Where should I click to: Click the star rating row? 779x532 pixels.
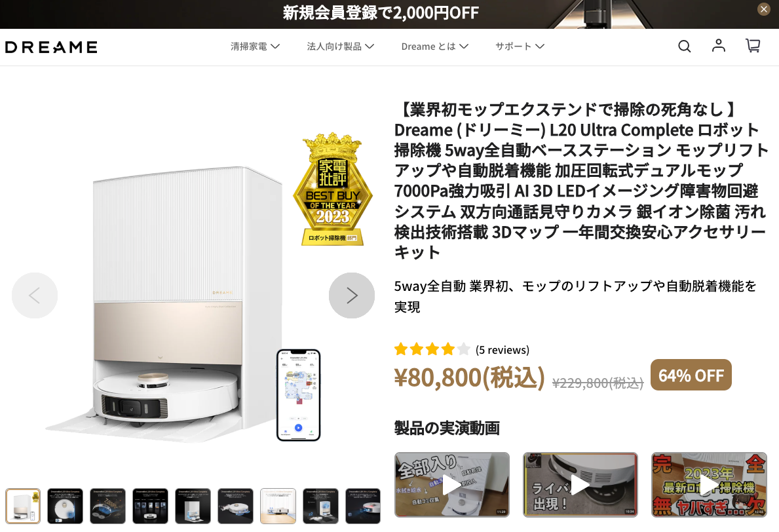tap(432, 349)
